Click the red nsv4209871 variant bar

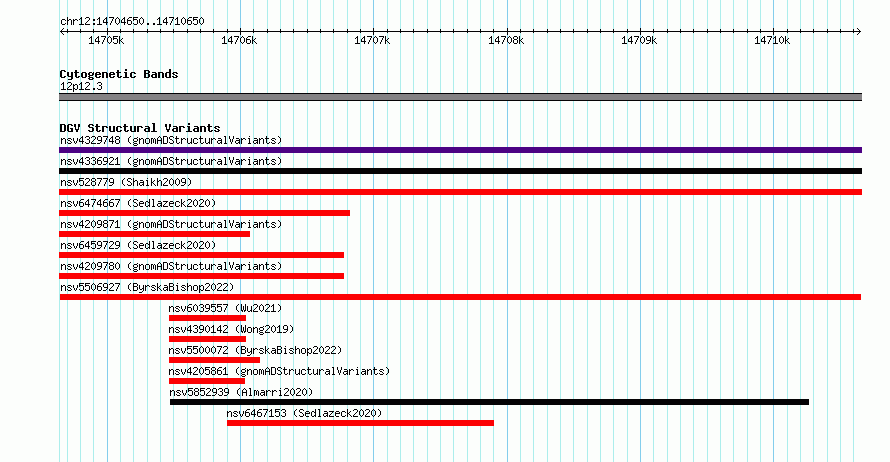pos(154,234)
